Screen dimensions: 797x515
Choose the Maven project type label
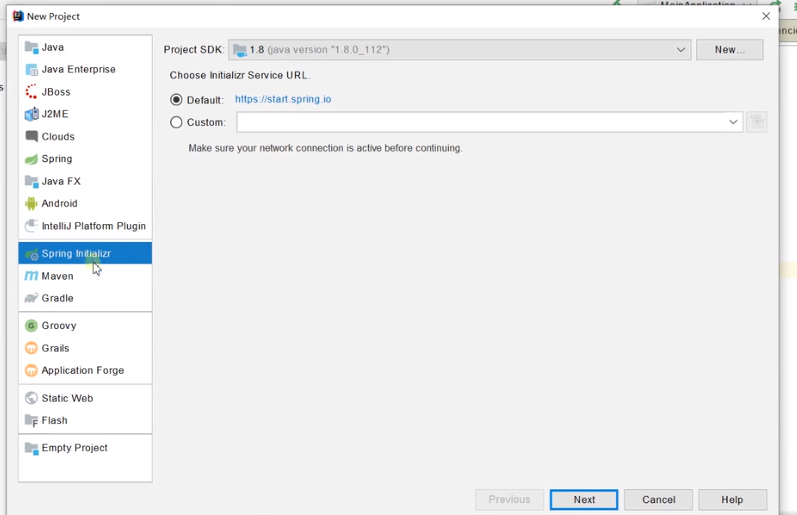tap(57, 276)
